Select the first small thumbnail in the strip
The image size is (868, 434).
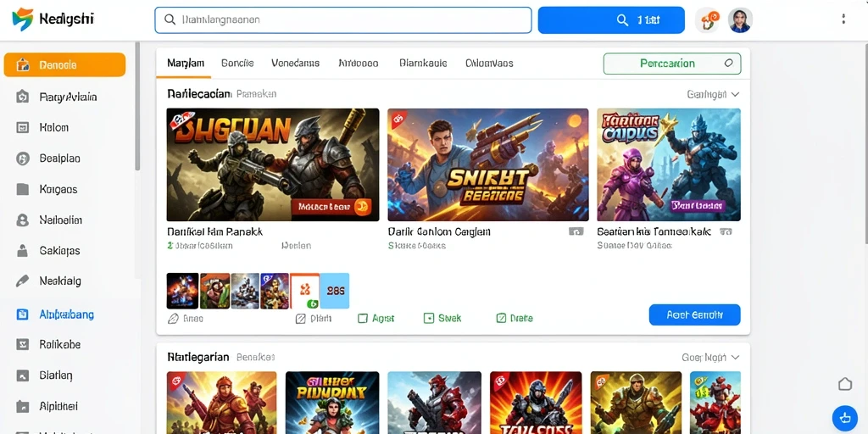coord(183,291)
